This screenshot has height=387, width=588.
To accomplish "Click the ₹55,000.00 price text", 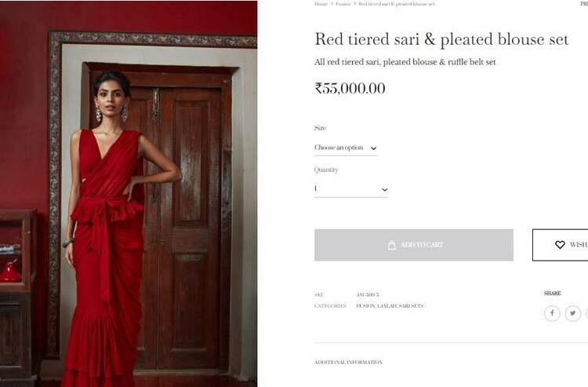I will click(x=350, y=89).
